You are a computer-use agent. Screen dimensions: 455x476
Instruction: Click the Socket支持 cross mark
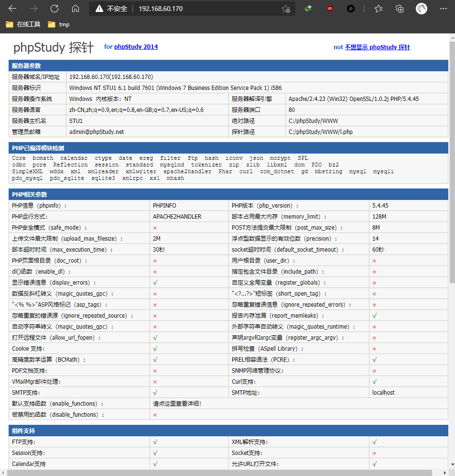tap(374, 453)
